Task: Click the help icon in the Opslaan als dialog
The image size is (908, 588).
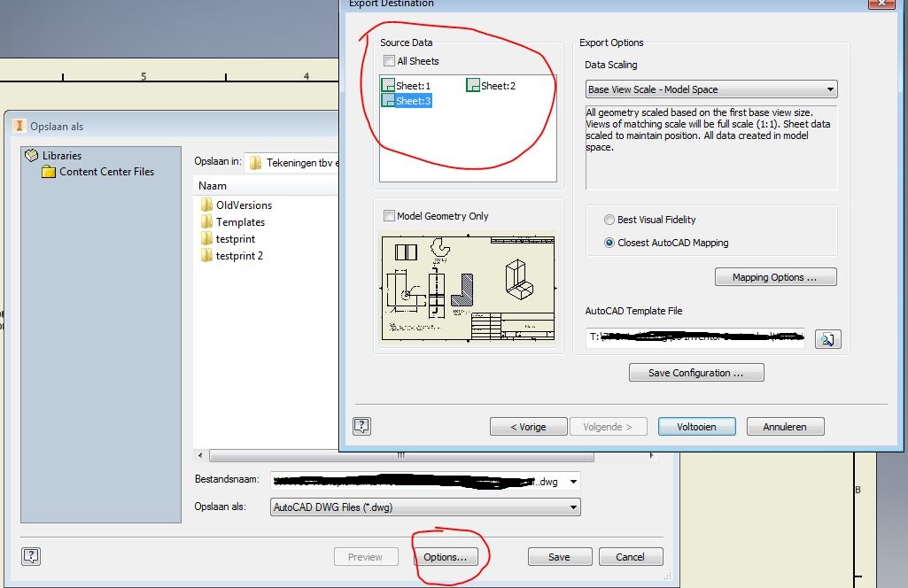Action: (31, 556)
